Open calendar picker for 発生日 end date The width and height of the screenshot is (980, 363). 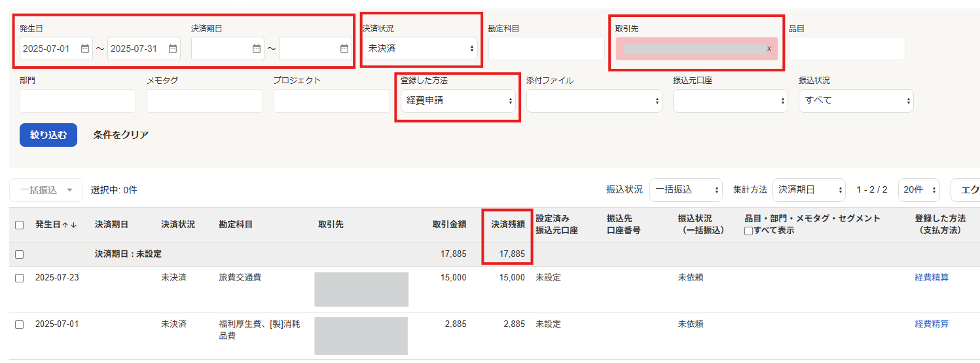(x=173, y=48)
